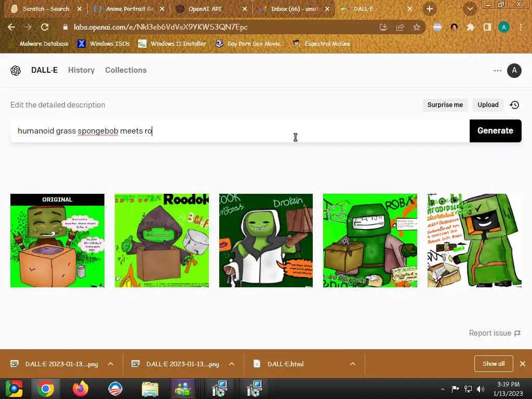
Task: Open the green blocky creeper-like image
Action: point(474,241)
